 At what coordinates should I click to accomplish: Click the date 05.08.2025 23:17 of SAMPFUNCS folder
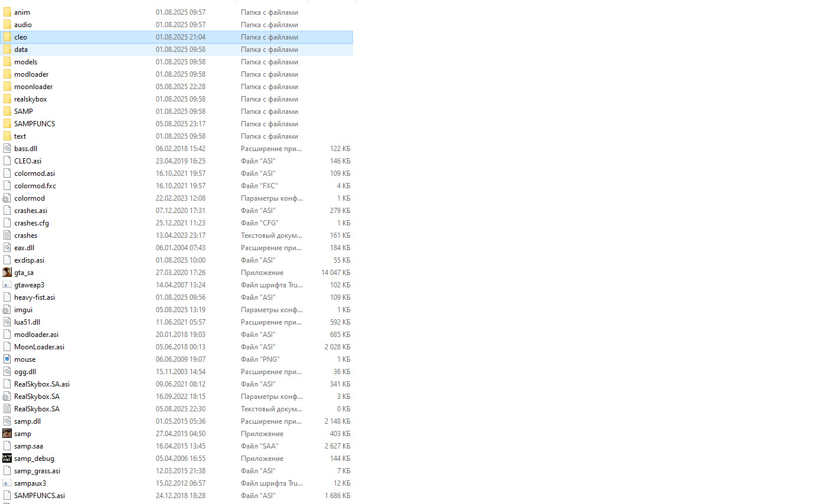181,124
